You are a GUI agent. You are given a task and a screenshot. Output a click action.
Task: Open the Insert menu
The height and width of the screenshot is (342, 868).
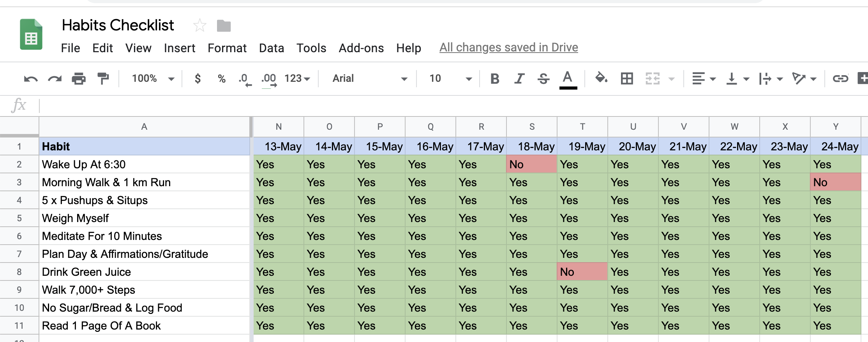coord(180,48)
